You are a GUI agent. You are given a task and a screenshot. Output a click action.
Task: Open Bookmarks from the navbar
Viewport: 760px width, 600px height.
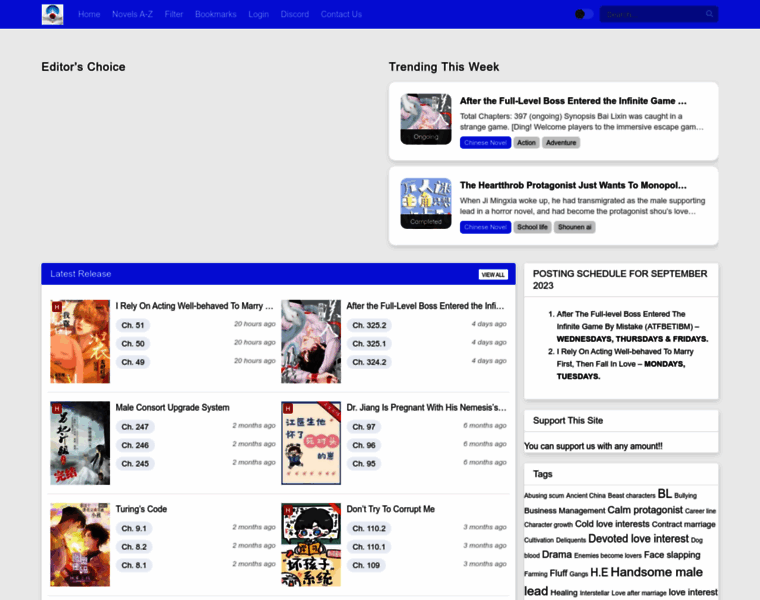(x=216, y=15)
